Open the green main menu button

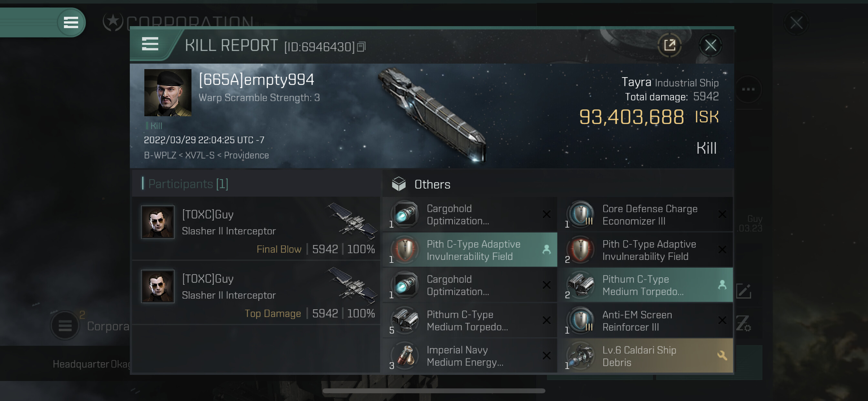click(x=71, y=23)
